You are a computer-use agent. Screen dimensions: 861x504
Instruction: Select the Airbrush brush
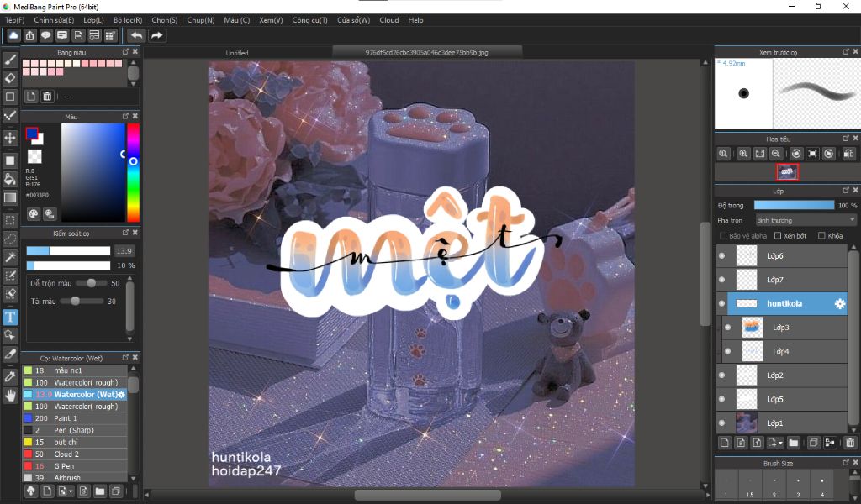(75, 478)
